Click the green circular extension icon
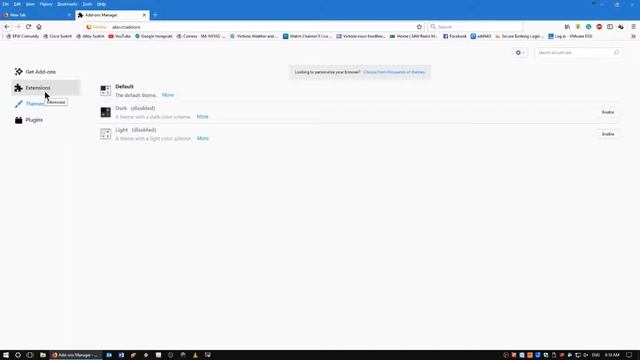This screenshot has width=640, height=360. (x=589, y=27)
